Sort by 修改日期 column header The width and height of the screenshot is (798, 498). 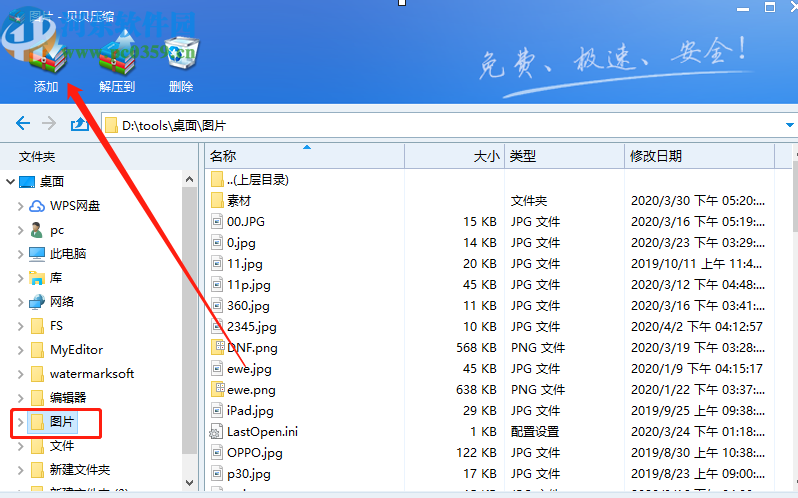click(x=699, y=156)
